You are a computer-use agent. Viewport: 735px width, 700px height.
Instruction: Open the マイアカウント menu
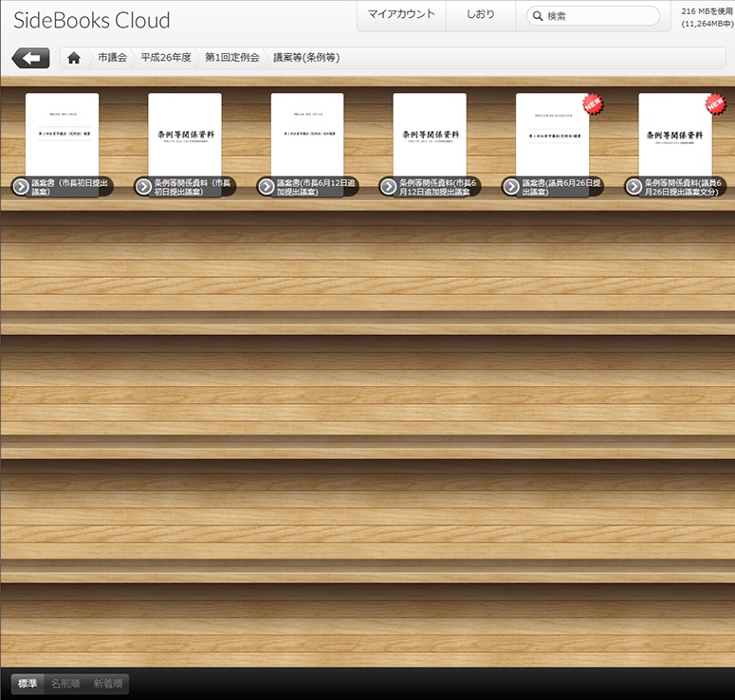pyautogui.click(x=401, y=15)
